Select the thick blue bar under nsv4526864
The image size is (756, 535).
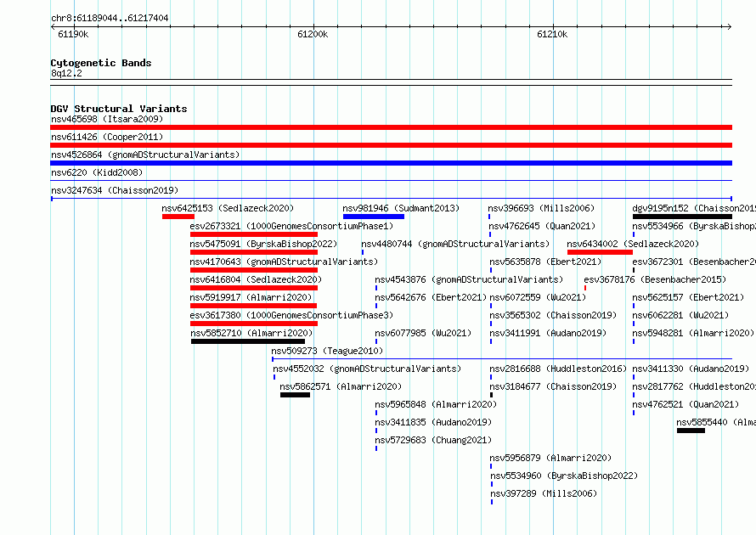pos(391,163)
